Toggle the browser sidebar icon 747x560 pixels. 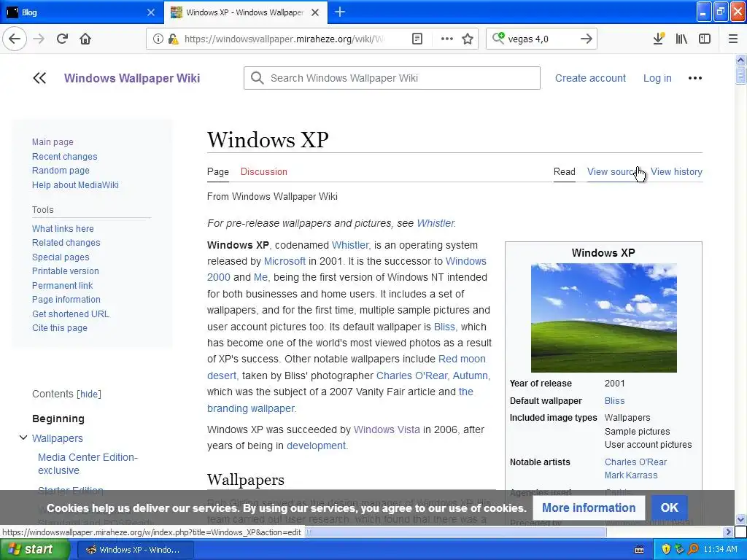(x=705, y=39)
